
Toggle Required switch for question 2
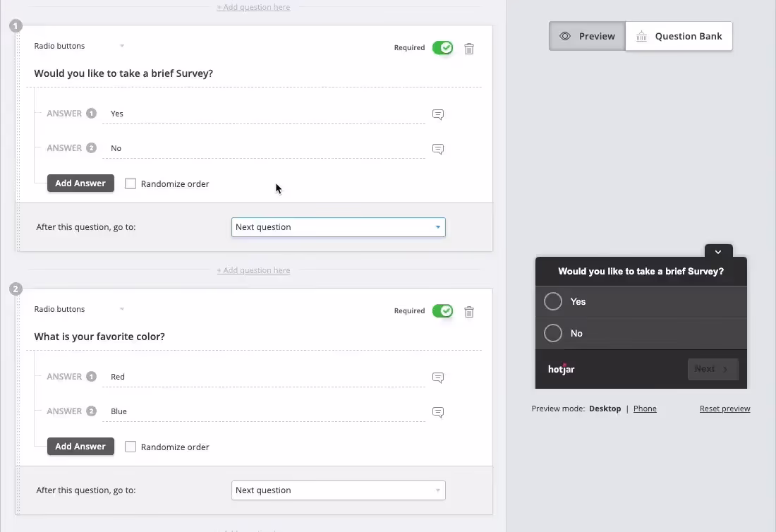pos(443,311)
